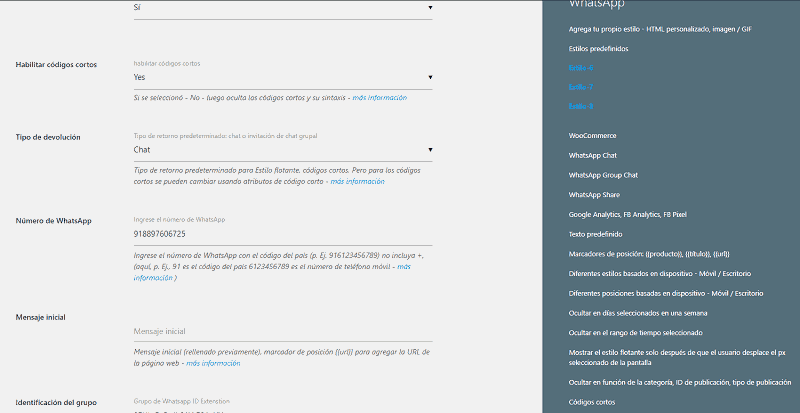Click the 'Mensaje inicial' input field
The width and height of the screenshot is (800, 413).
283,331
